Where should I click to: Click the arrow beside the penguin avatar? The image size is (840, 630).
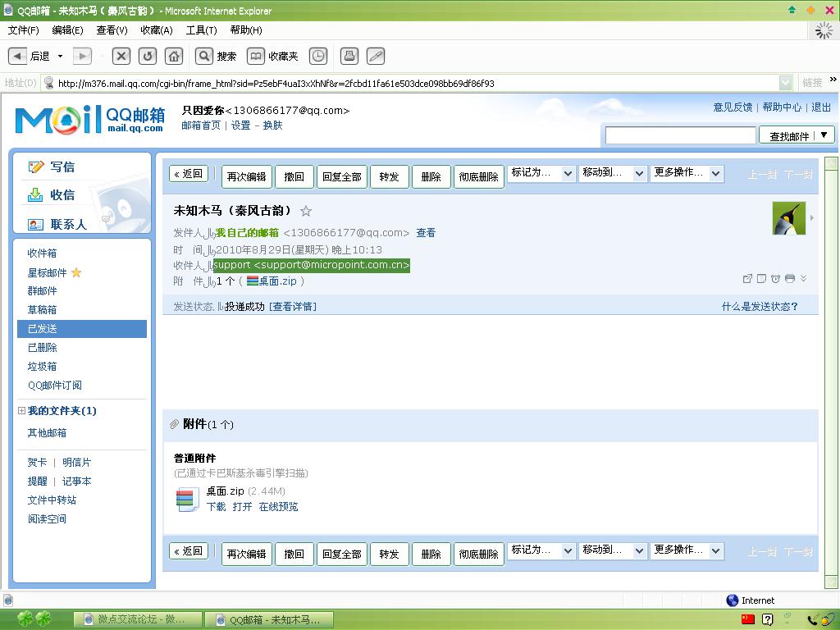pos(812,218)
